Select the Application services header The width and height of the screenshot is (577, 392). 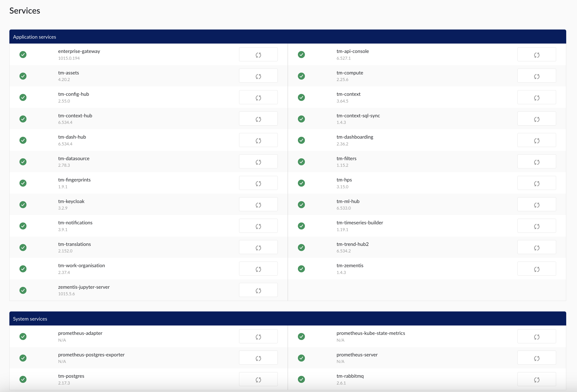click(x=288, y=37)
